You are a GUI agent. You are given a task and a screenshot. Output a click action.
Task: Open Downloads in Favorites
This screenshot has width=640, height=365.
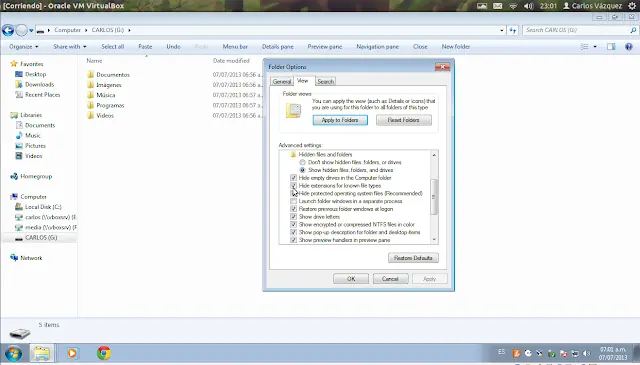pos(39,85)
